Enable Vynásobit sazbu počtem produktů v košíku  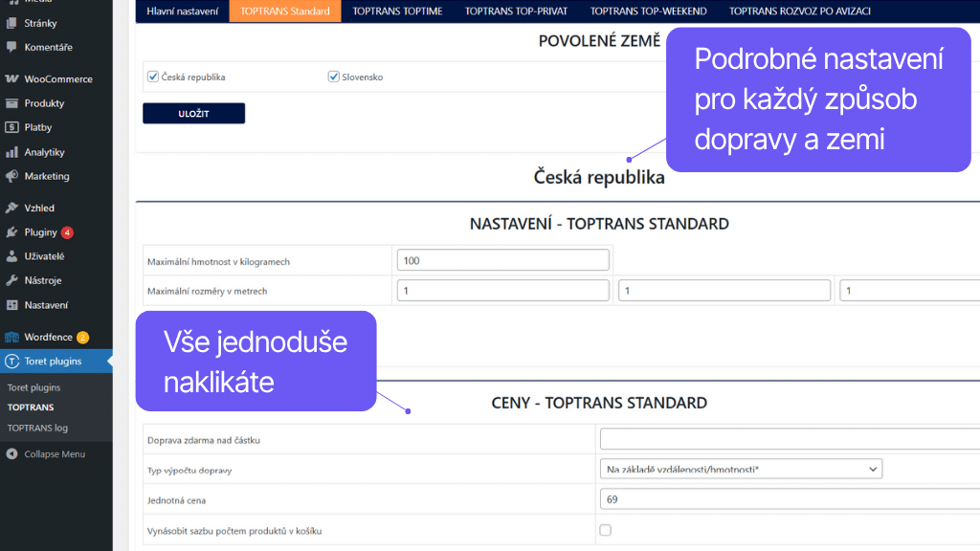604,529
